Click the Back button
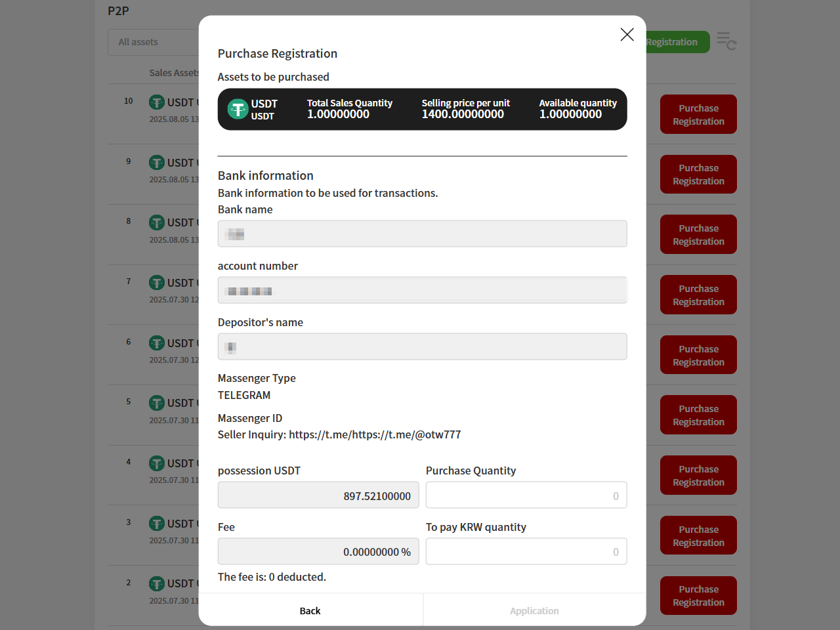 point(310,611)
